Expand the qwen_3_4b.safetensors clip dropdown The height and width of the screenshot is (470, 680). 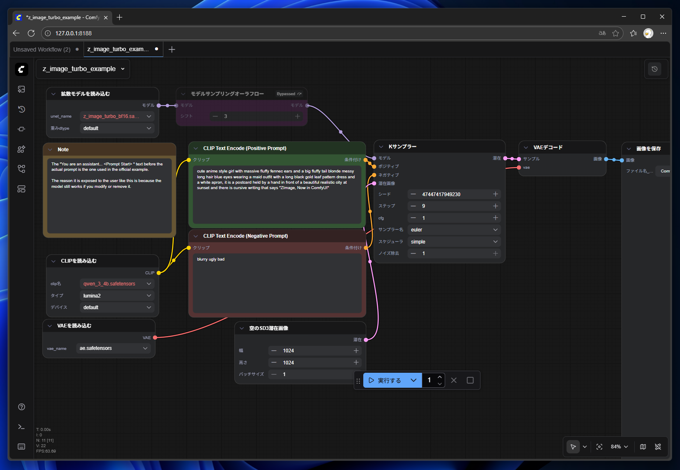click(116, 283)
